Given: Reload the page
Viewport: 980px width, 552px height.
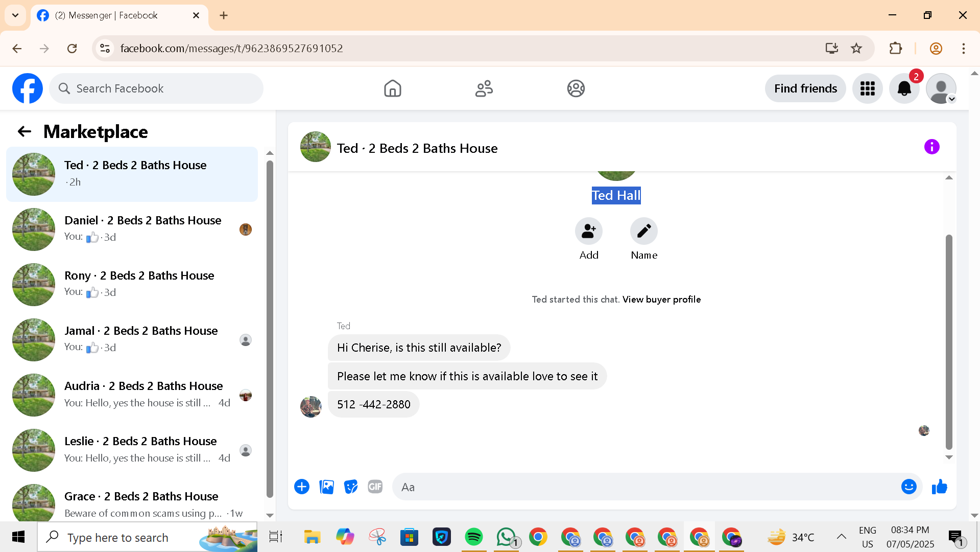Looking at the screenshot, I should tap(72, 49).
